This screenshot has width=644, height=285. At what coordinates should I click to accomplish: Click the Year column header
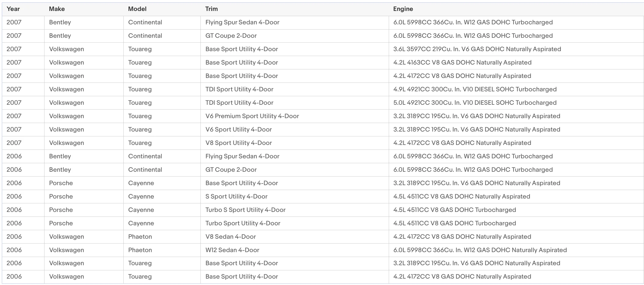pos(13,9)
